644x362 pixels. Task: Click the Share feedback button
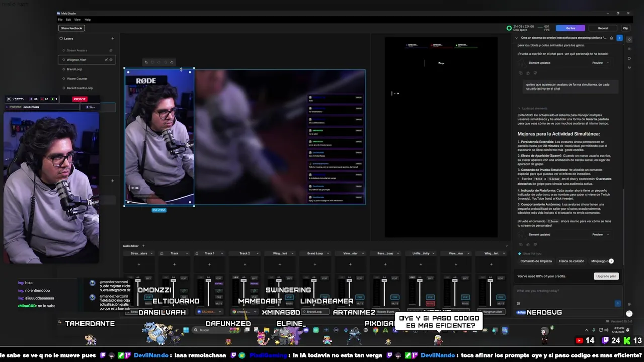pyautogui.click(x=71, y=28)
